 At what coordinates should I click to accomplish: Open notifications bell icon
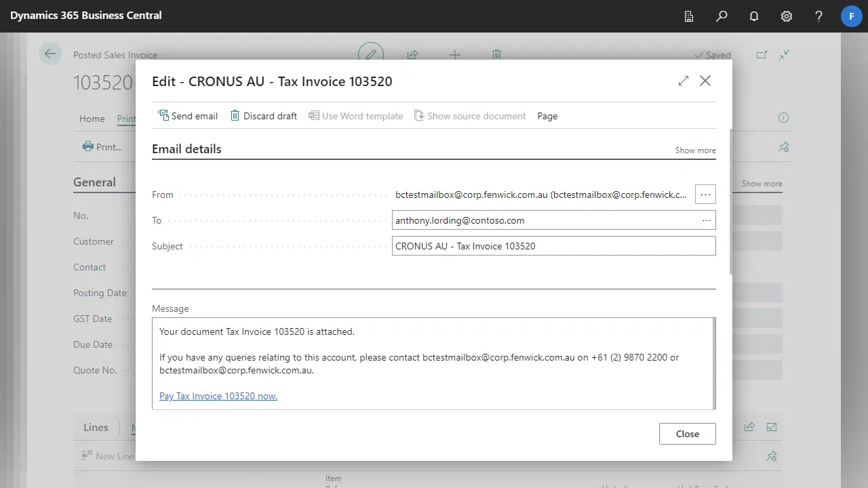click(754, 16)
